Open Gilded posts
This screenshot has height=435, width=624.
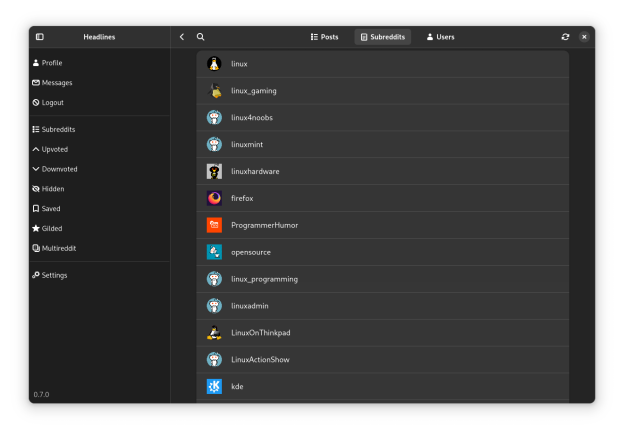tap(99, 228)
